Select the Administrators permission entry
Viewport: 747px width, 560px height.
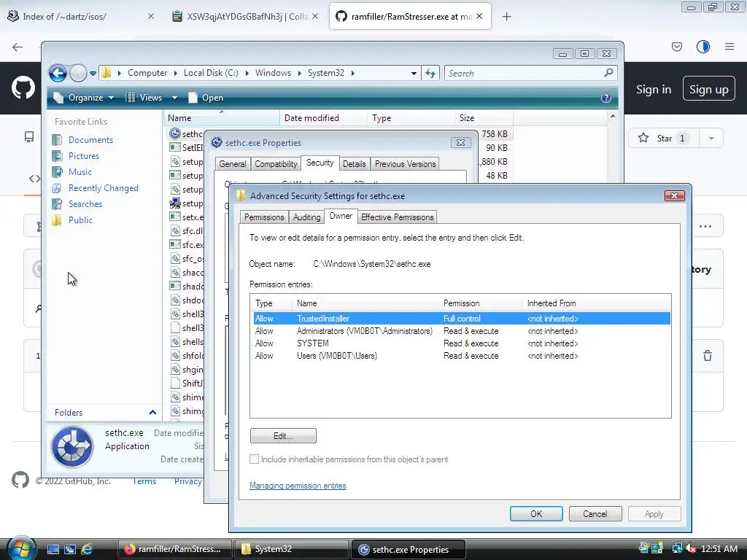tap(462, 331)
